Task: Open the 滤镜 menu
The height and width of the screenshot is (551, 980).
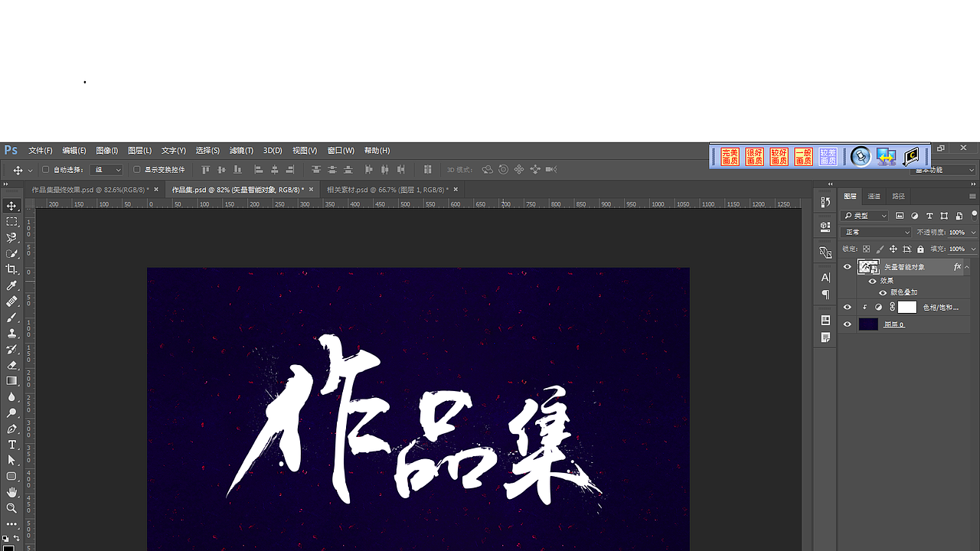Action: (240, 150)
